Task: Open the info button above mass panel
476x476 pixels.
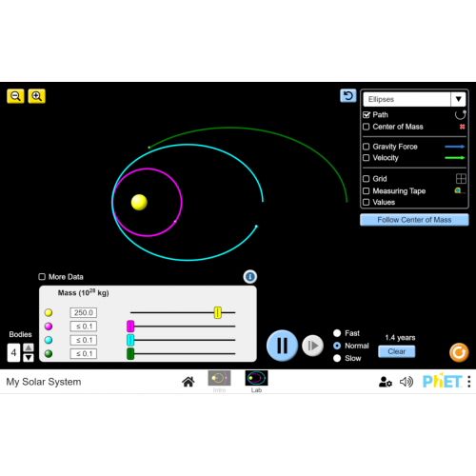Action: point(250,277)
